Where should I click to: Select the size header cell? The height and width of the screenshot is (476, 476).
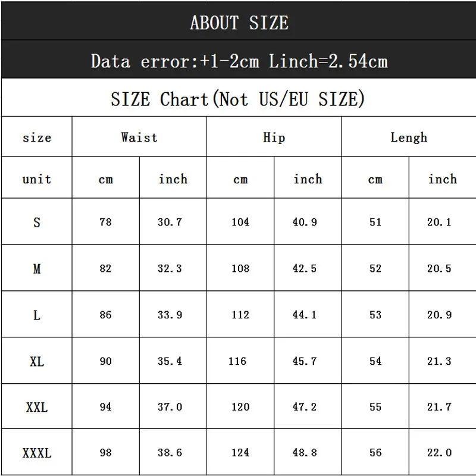point(37,138)
